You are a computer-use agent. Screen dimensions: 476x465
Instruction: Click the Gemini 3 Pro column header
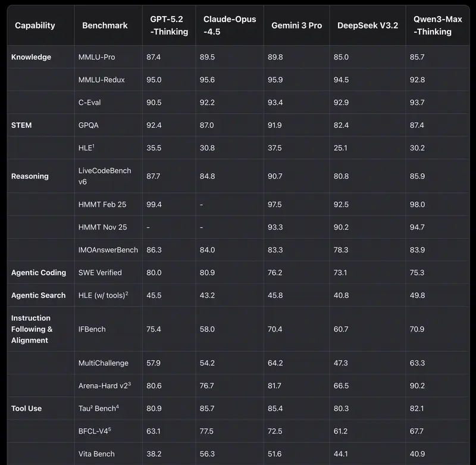click(x=295, y=26)
